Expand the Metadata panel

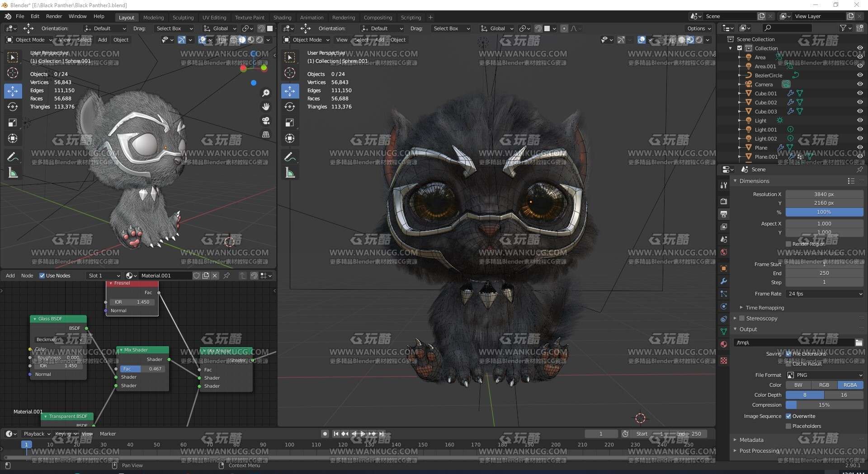click(x=751, y=440)
